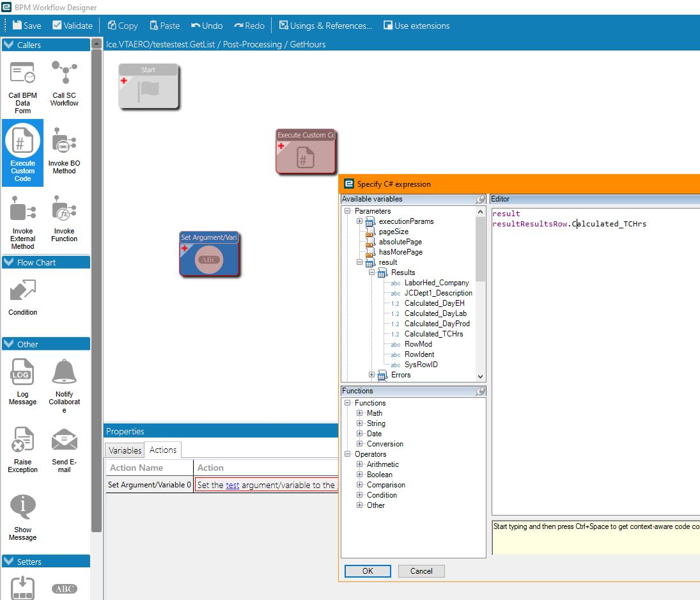Click the variables tree scroll-down arrow

[480, 377]
